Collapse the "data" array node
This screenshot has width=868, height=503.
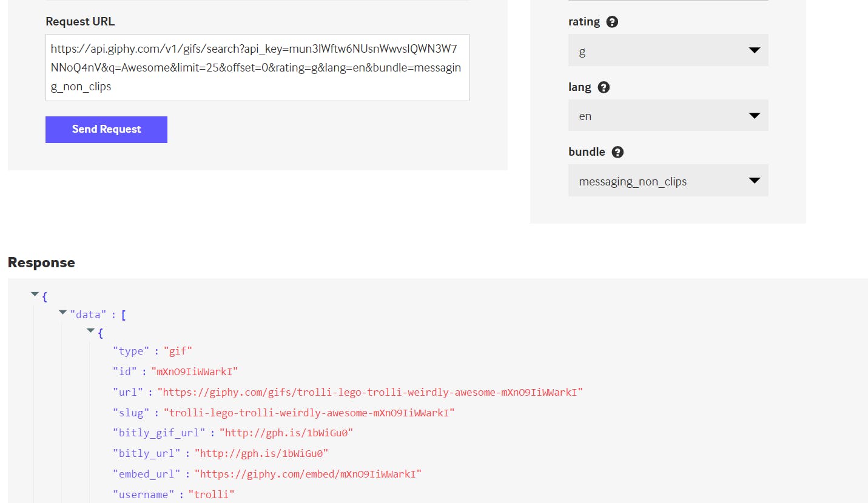(x=62, y=313)
